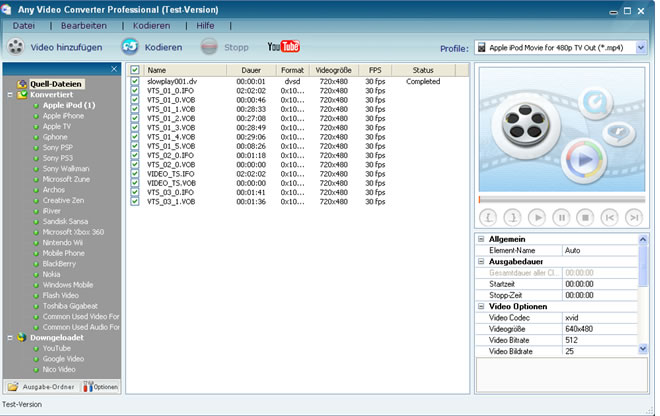The height and width of the screenshot is (416, 660).
Task: Set clip start bracket marker button
Action: click(x=488, y=218)
